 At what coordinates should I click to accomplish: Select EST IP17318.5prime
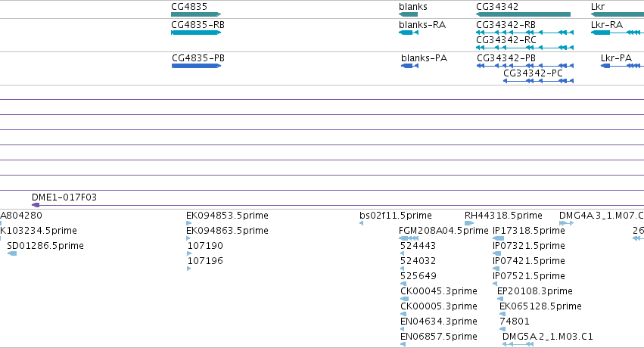click(x=528, y=231)
